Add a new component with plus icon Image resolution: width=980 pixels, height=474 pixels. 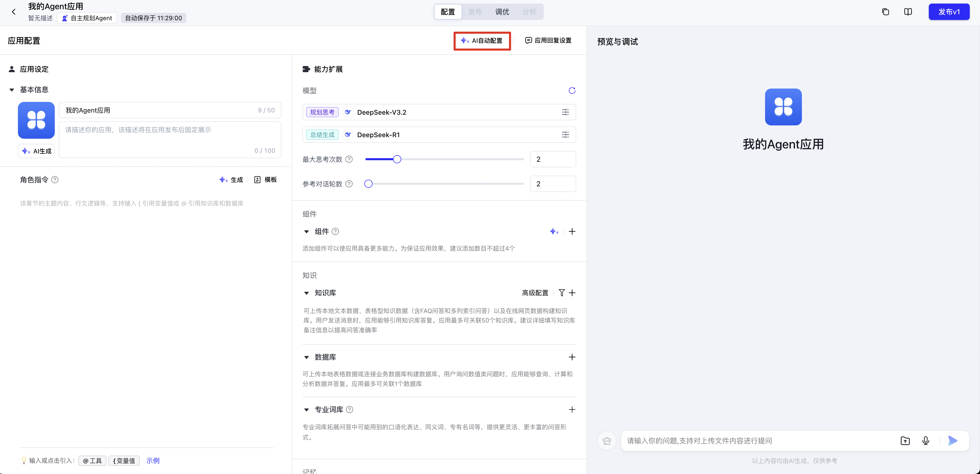572,231
